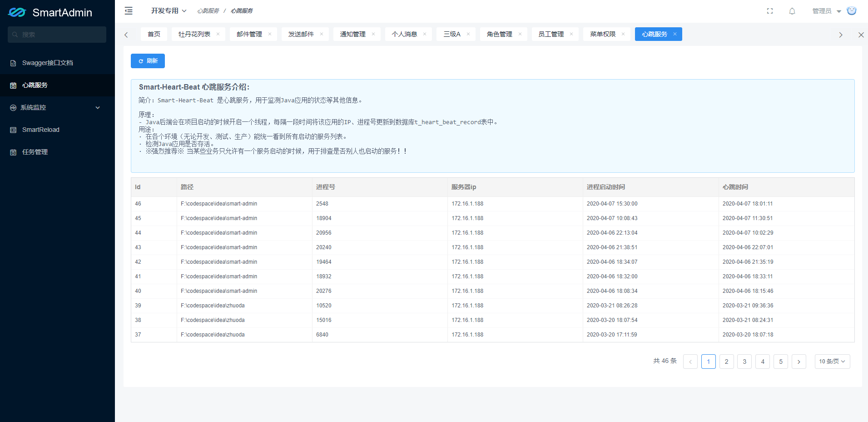Toggle fullscreen mode icon in header
868x422 pixels.
770,11
